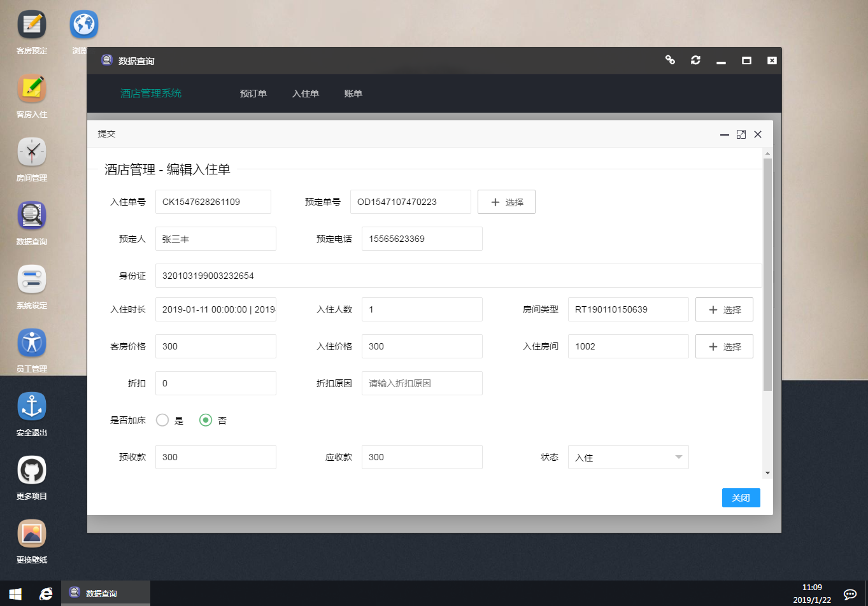Click 选择 button next to 入住房间

coord(724,346)
